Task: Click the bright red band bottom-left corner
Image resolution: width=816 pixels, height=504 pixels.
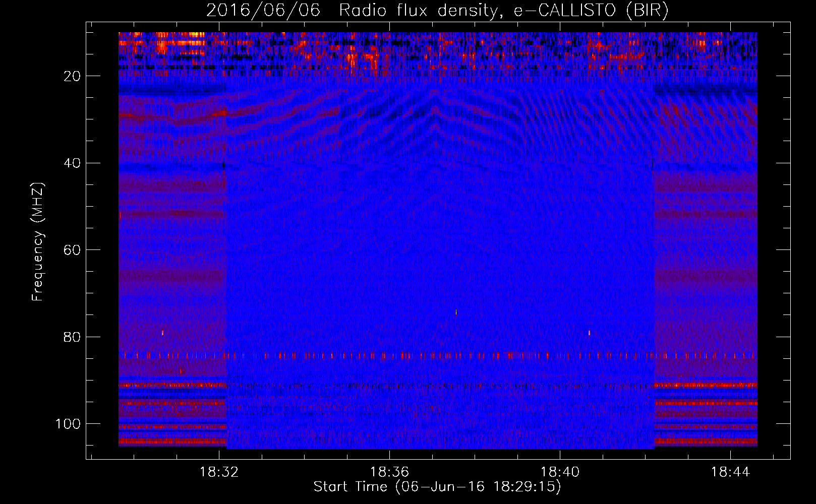Action: tap(172, 442)
